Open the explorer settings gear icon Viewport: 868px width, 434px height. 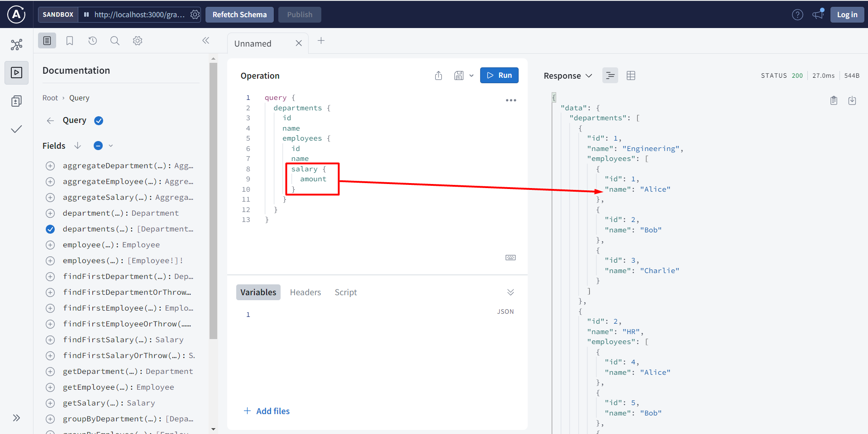pos(138,41)
